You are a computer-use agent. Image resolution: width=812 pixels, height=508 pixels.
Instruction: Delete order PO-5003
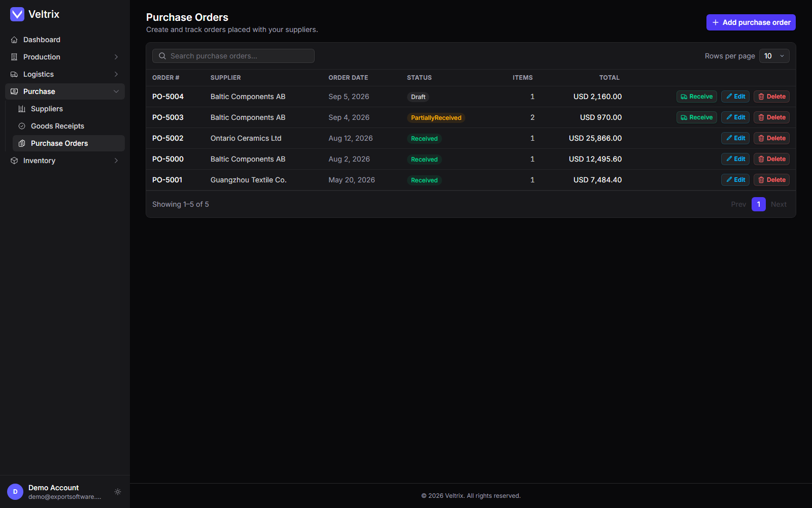771,117
